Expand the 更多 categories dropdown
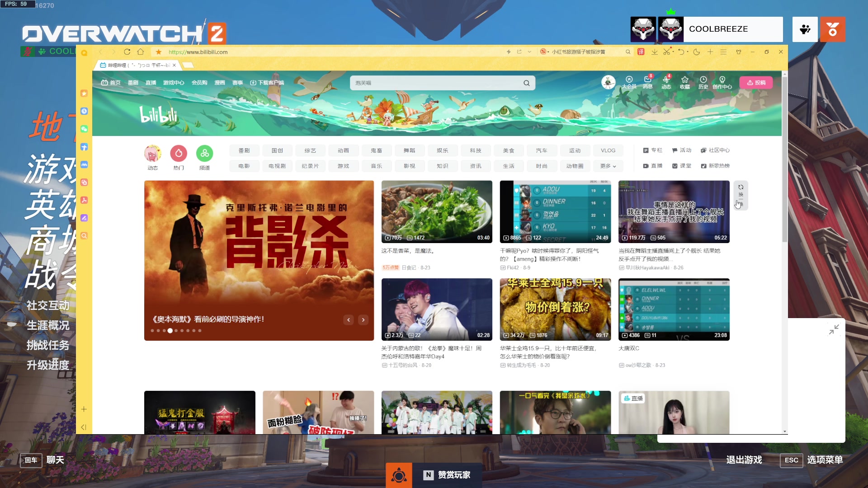 [x=608, y=166]
